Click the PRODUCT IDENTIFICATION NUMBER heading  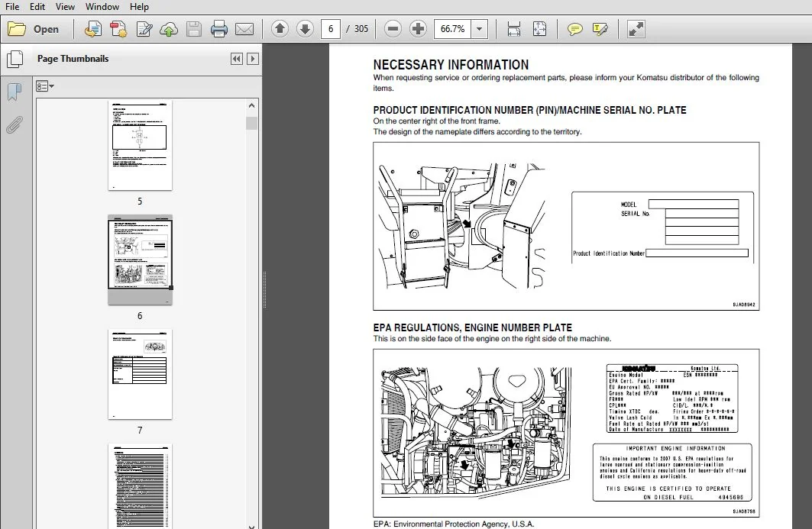pos(529,110)
